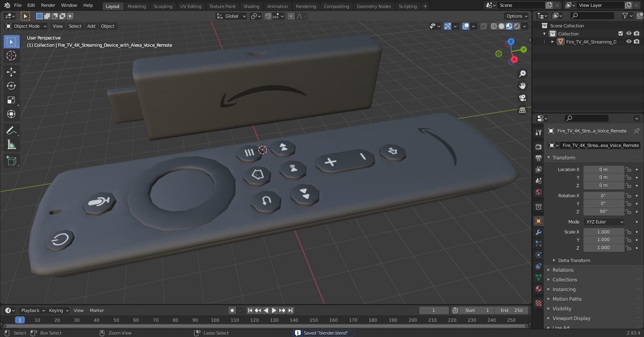
Task: Click the outliner search field
Action: [592, 16]
